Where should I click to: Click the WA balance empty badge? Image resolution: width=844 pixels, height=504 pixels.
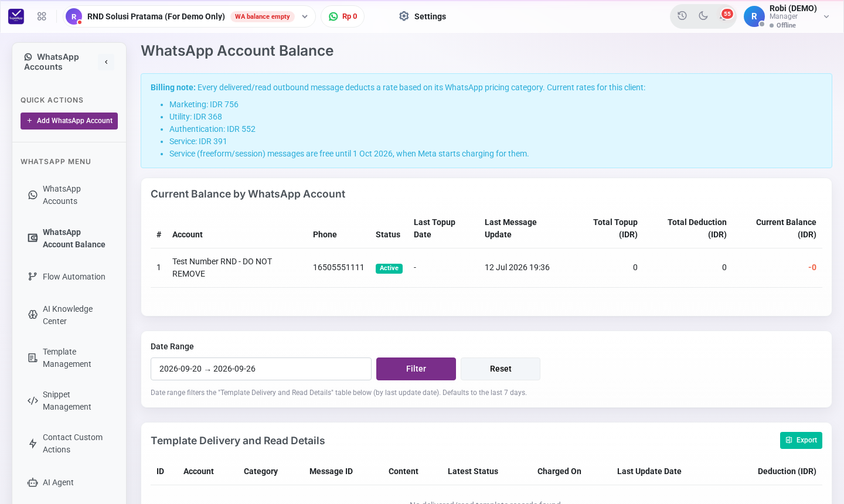(x=262, y=16)
